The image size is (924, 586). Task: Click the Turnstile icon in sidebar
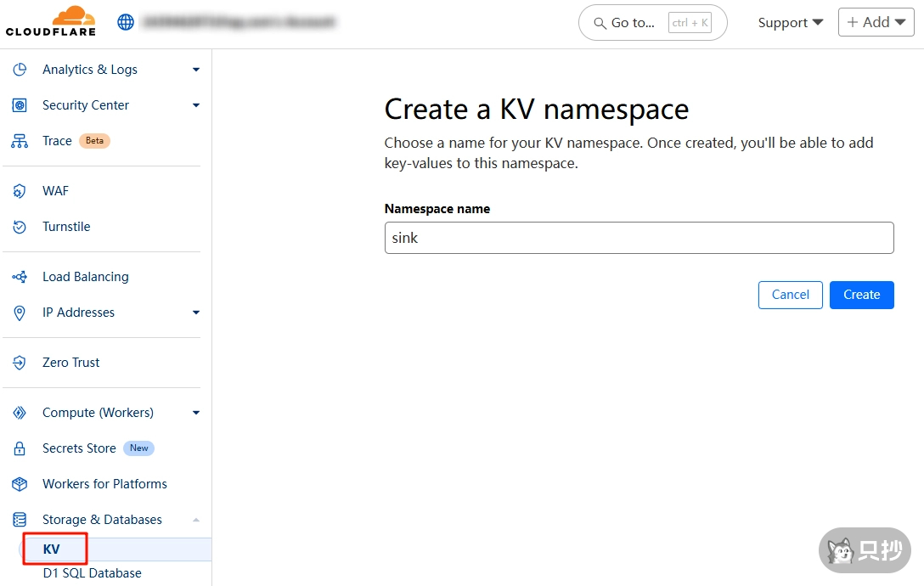click(x=20, y=227)
